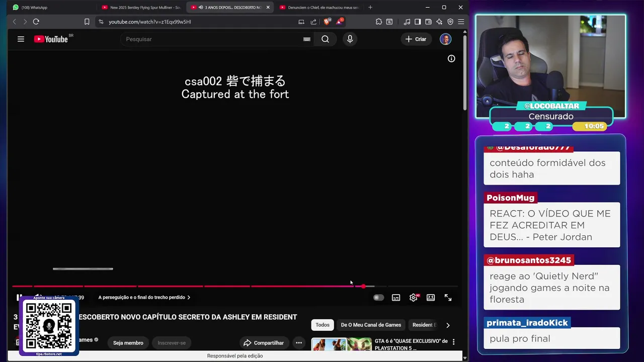This screenshot has height=362, width=644.
Task: Share this page via the address bar share icon
Action: (x=313, y=22)
